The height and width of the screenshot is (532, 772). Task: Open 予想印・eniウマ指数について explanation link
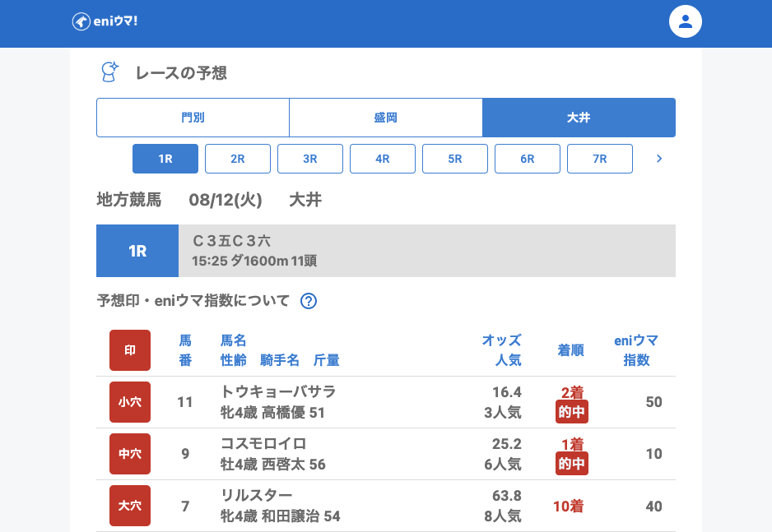(193, 301)
